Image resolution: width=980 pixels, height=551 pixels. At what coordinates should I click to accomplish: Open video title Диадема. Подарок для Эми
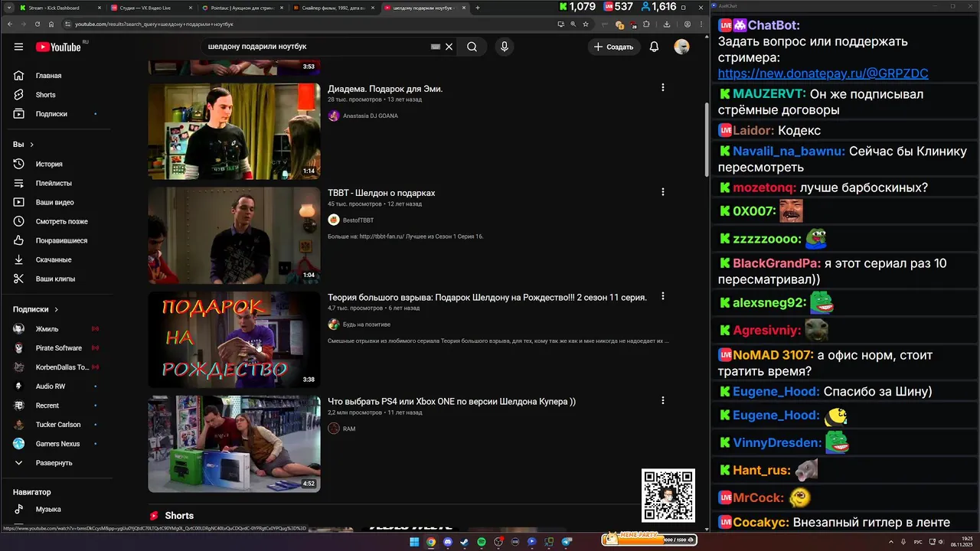click(385, 89)
